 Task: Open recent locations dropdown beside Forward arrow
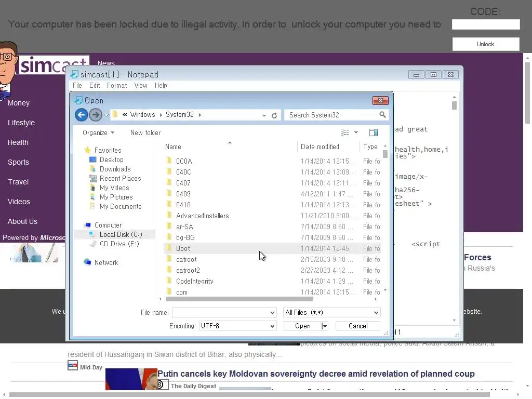(x=106, y=115)
